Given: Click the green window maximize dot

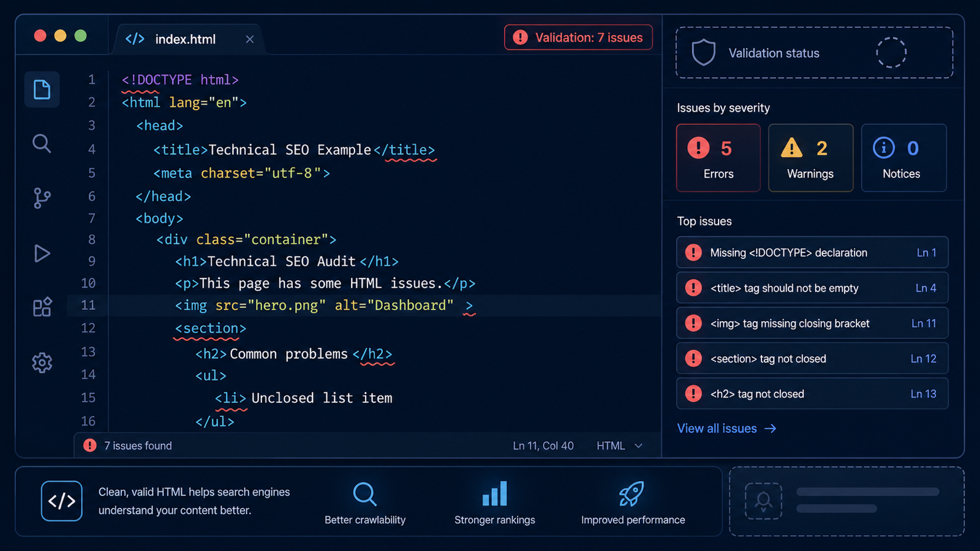Looking at the screenshot, I should [x=80, y=36].
